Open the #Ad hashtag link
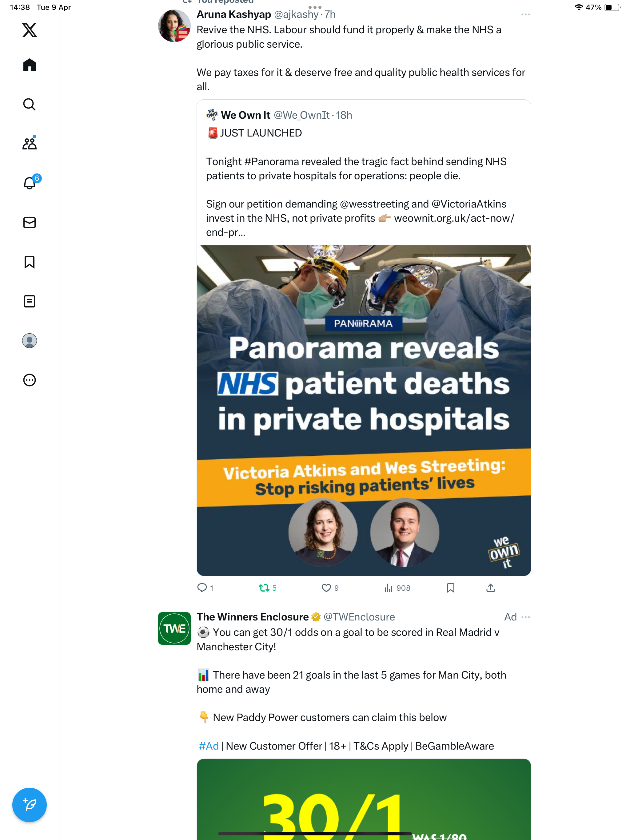This screenshot has height=840, width=630. [209, 746]
